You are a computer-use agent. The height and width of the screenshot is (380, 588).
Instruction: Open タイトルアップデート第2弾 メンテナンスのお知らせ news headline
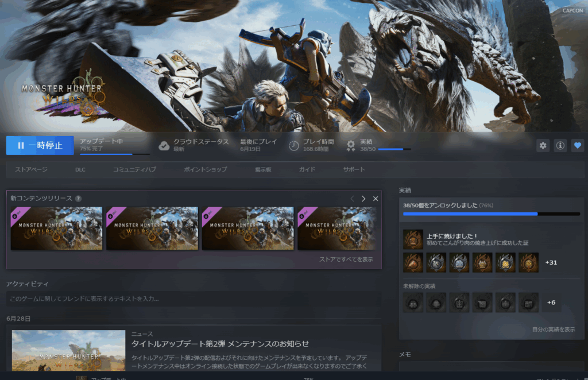tap(220, 344)
